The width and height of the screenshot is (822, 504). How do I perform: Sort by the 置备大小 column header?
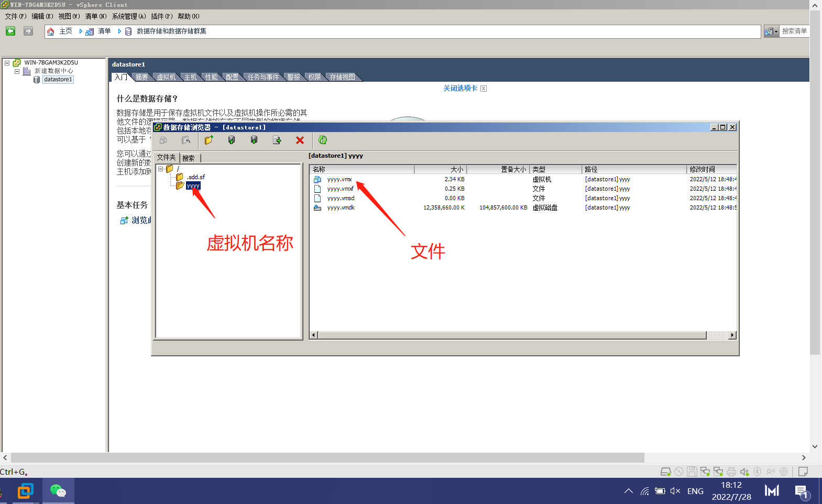pyautogui.click(x=498, y=169)
